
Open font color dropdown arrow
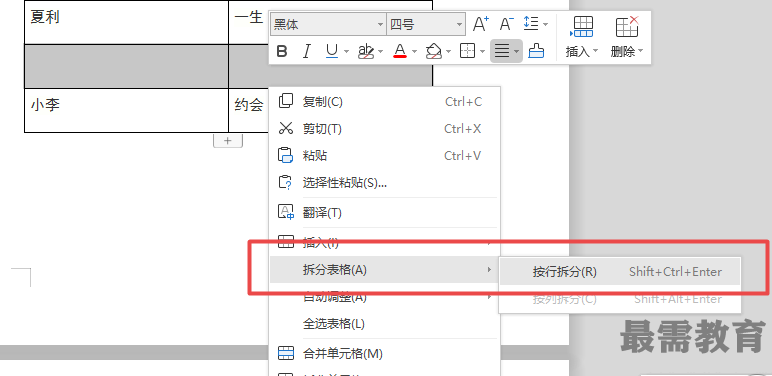coord(414,51)
